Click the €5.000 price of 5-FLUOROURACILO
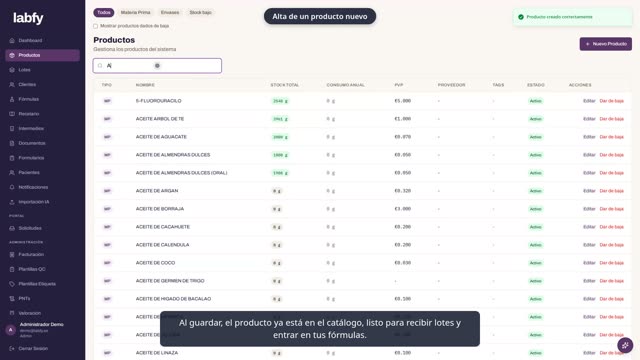640x360 pixels. click(x=402, y=101)
